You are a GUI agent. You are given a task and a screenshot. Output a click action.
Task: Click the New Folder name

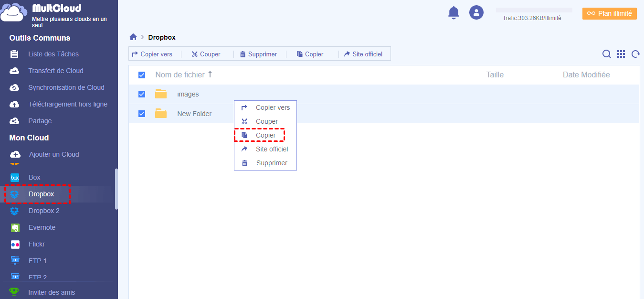click(x=194, y=114)
